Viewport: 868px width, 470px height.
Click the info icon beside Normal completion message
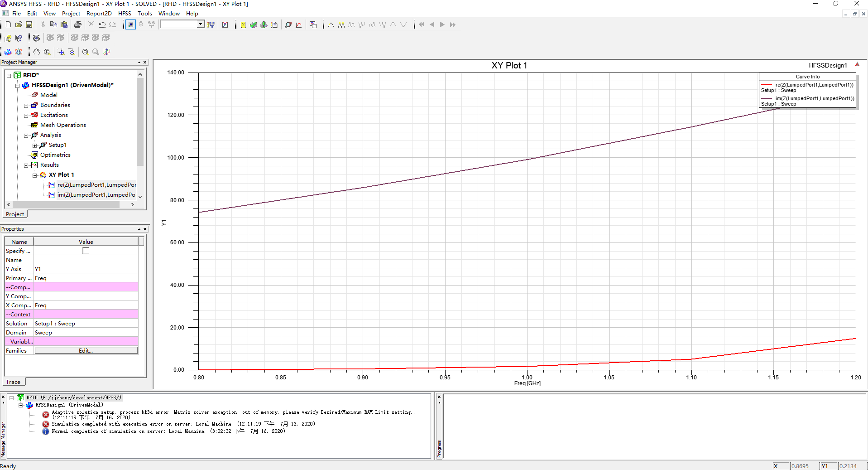pyautogui.click(x=46, y=431)
